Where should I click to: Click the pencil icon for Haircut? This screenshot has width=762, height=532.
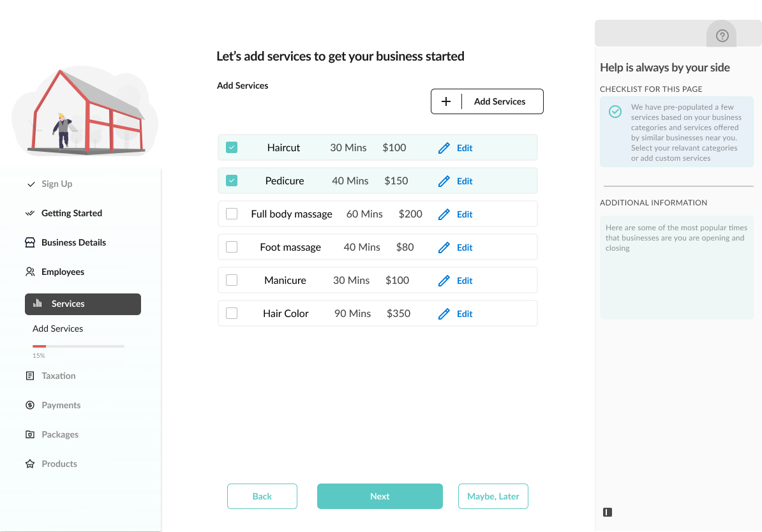pyautogui.click(x=444, y=148)
